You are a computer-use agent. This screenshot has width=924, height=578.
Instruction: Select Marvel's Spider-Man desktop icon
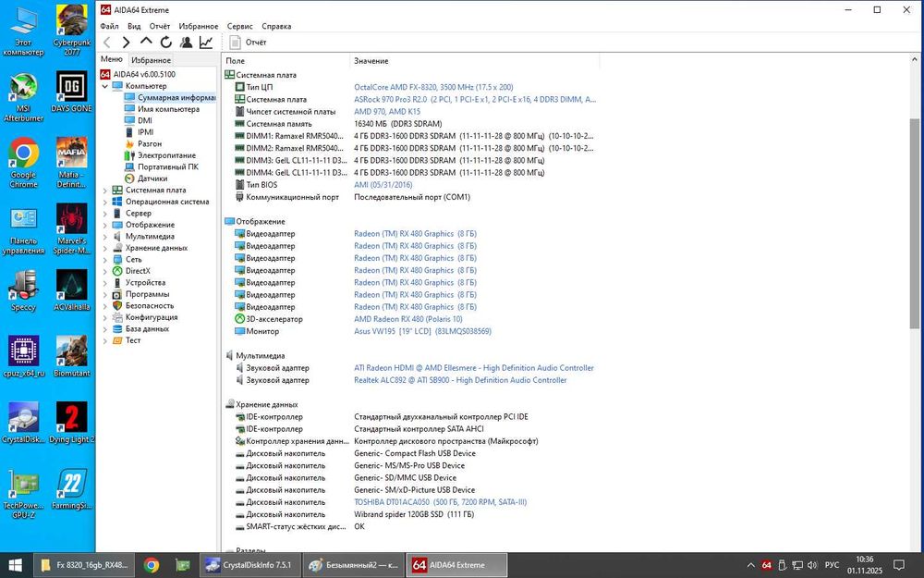(x=72, y=229)
